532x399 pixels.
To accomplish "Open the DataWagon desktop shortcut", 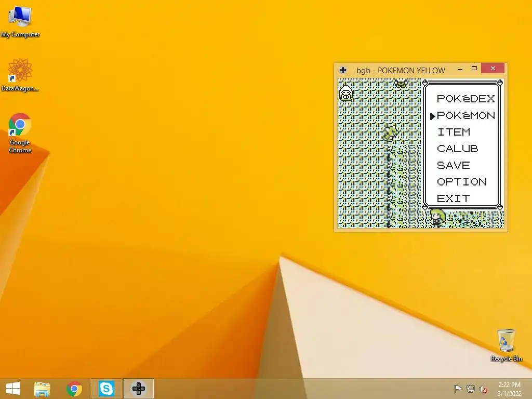I will pos(20,75).
